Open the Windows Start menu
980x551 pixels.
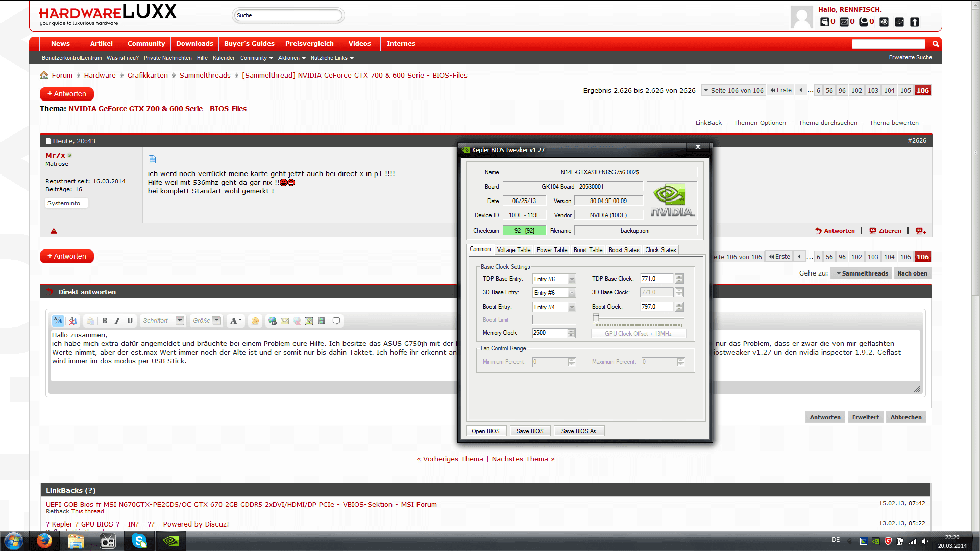click(13, 541)
